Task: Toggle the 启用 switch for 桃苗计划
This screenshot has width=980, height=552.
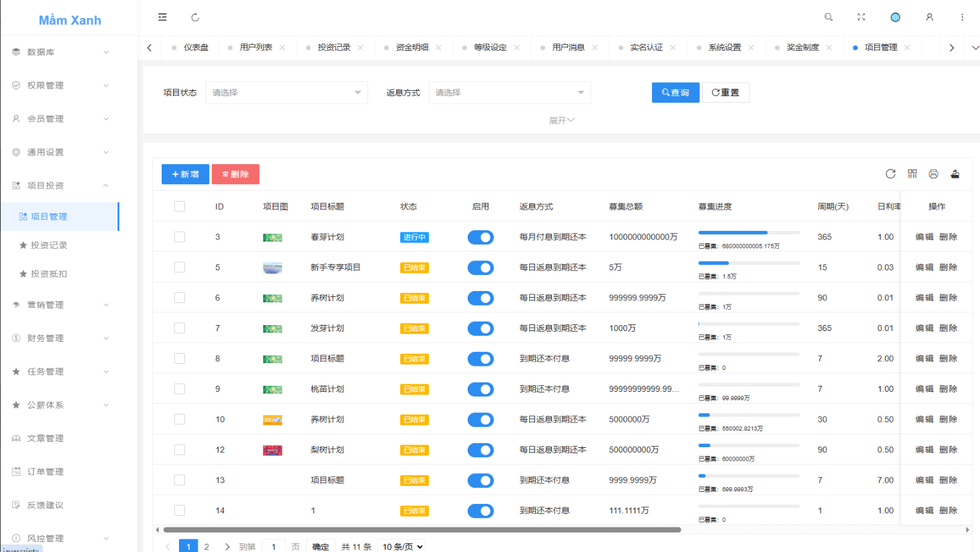Action: coord(480,389)
